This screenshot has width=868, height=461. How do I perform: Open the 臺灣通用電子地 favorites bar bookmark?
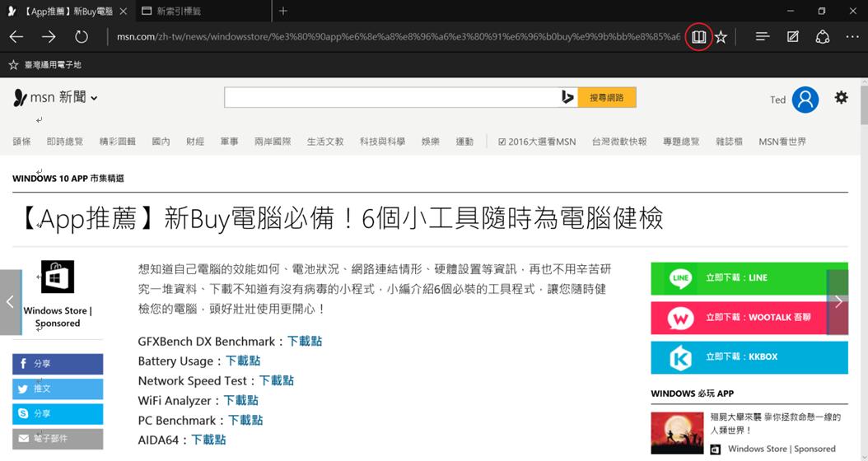(44, 65)
